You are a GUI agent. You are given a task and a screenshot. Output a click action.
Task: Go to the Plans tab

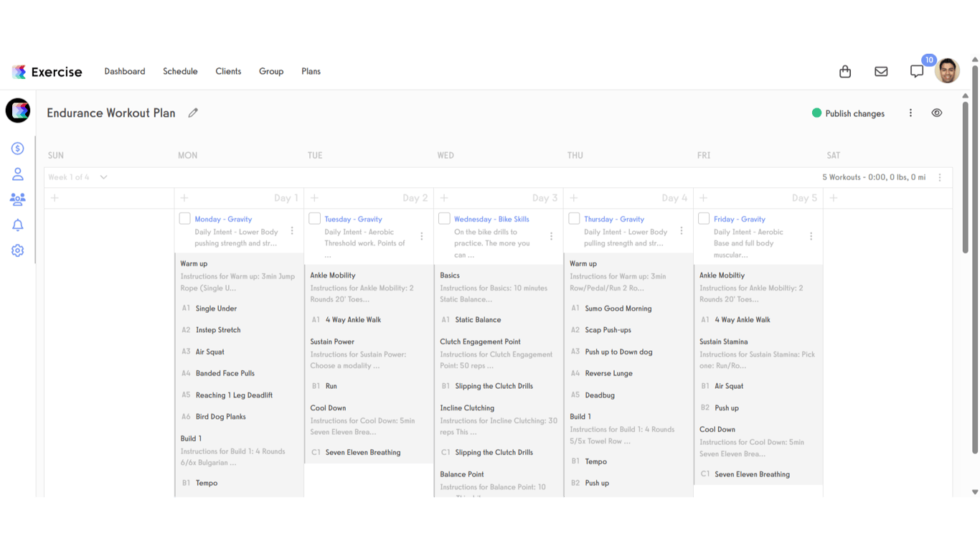[x=311, y=71]
